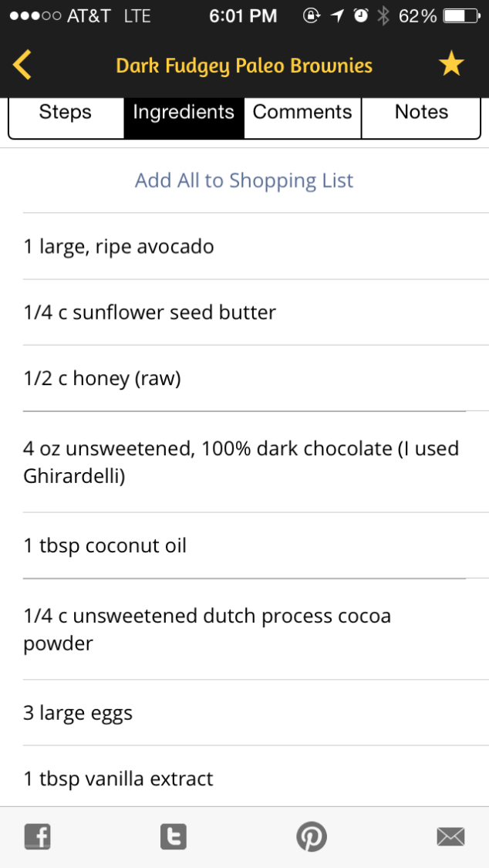
Task: Toggle the favorite star icon
Action: click(451, 65)
